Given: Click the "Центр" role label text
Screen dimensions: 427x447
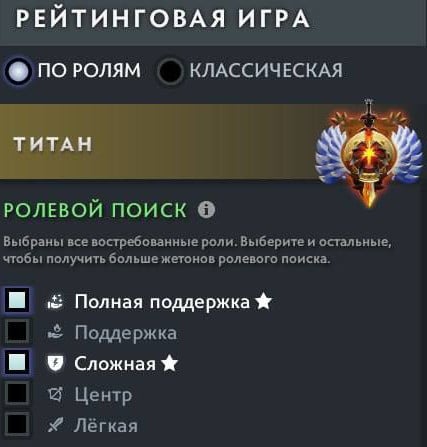Looking at the screenshot, I should click(103, 395).
